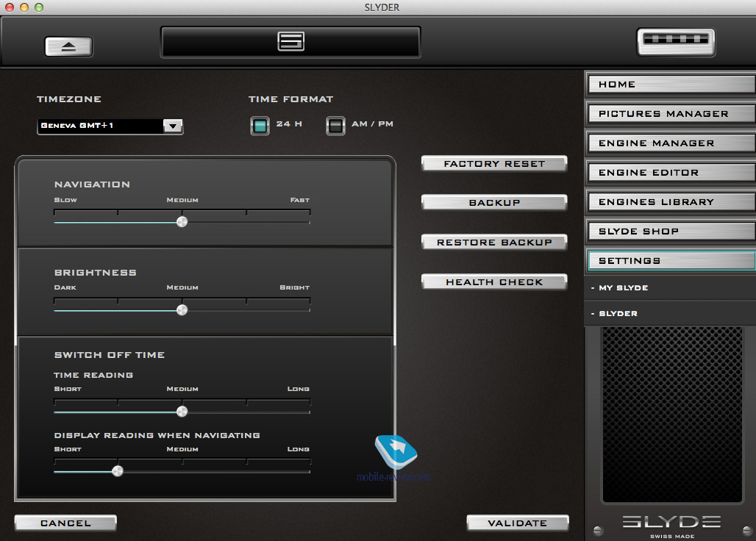Image resolution: width=756 pixels, height=541 pixels.
Task: Browse the Engines Library
Action: point(671,202)
